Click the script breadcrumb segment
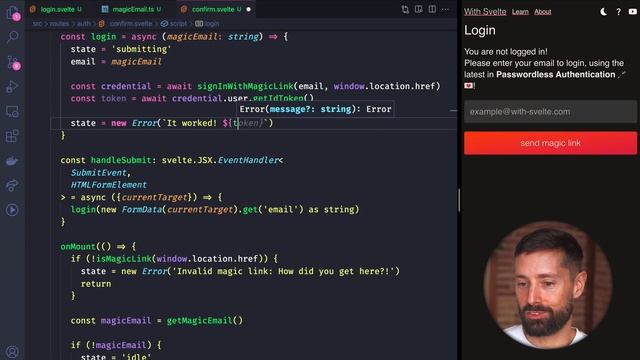This screenshot has height=360, width=640. click(178, 24)
